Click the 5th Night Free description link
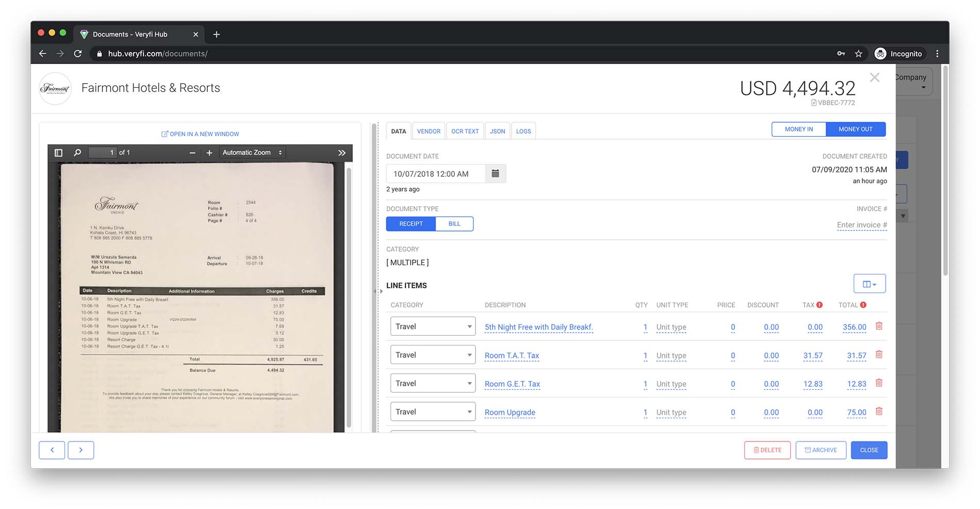The height and width of the screenshot is (509, 980). [539, 327]
